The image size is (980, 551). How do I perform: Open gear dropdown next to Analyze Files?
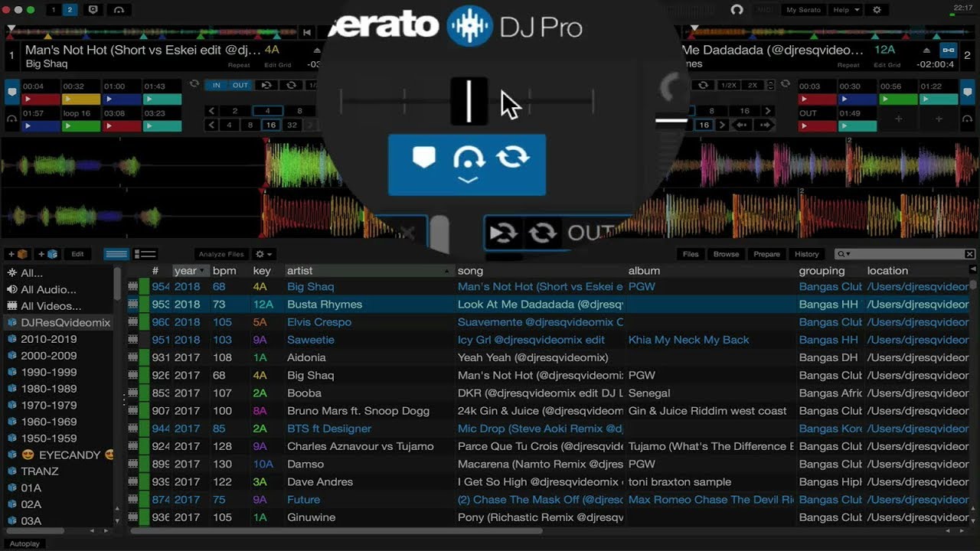click(x=264, y=254)
